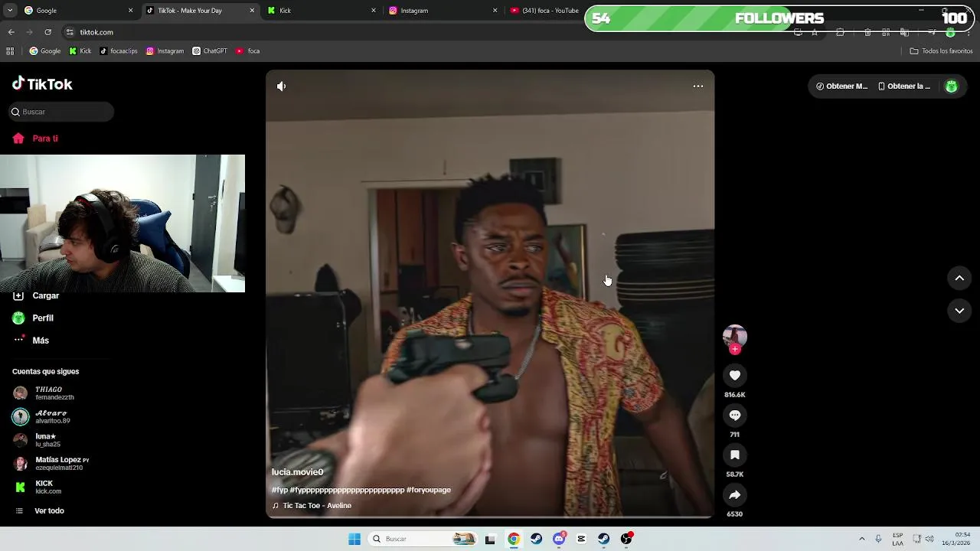Open KICK kick.com account

tap(37, 487)
